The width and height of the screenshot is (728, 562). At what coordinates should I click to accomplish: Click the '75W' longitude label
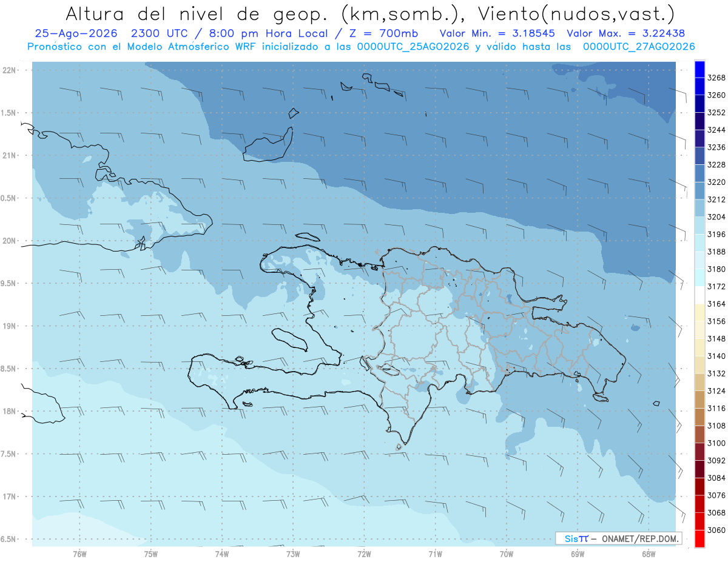point(150,553)
